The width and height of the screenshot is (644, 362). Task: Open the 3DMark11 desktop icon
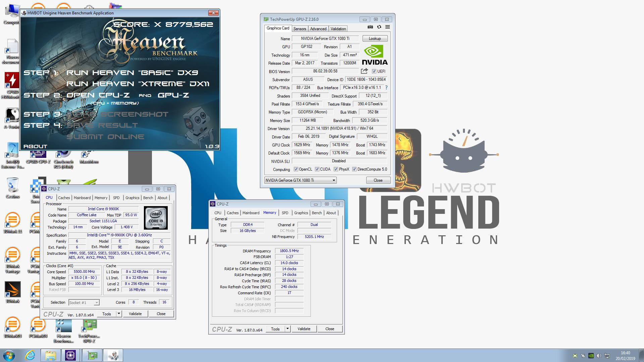12,223
